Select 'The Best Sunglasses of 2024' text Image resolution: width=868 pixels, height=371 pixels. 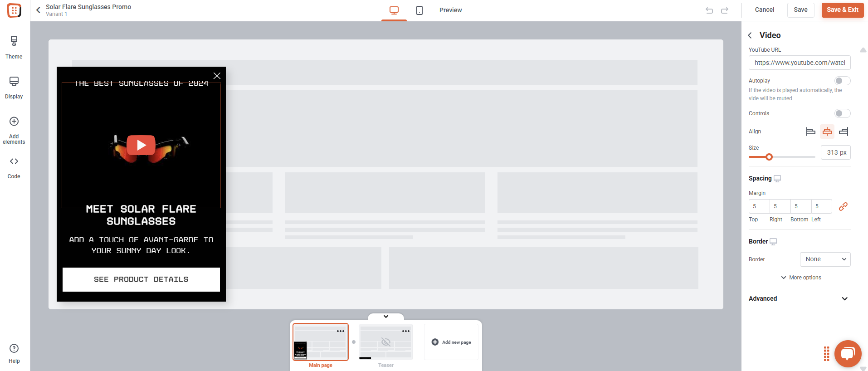coord(141,83)
